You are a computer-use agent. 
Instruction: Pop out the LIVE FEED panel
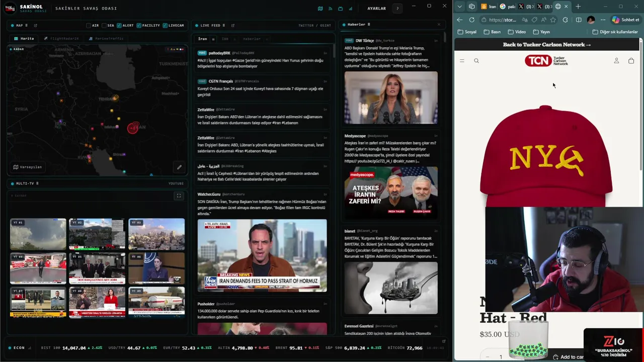[x=232, y=25]
